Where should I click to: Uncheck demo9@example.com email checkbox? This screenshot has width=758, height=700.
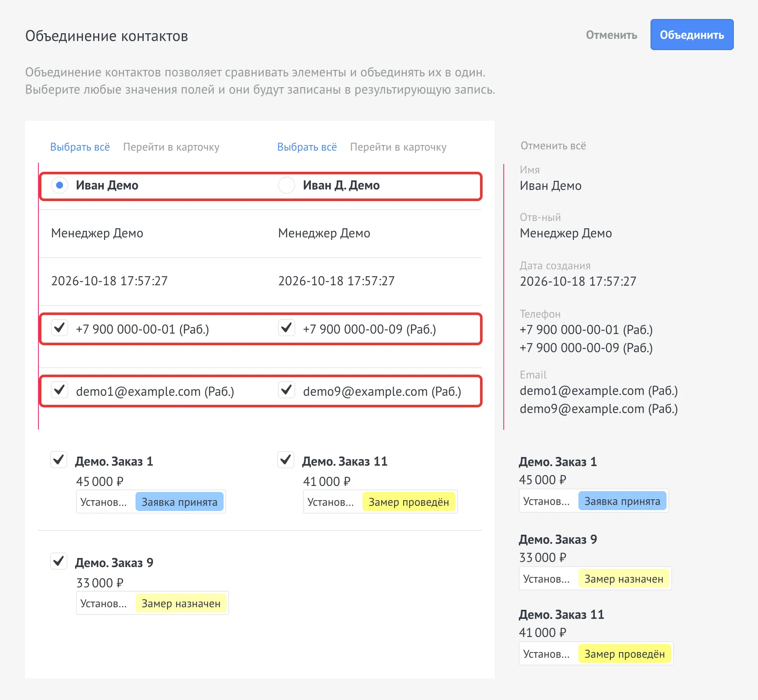pyautogui.click(x=286, y=390)
